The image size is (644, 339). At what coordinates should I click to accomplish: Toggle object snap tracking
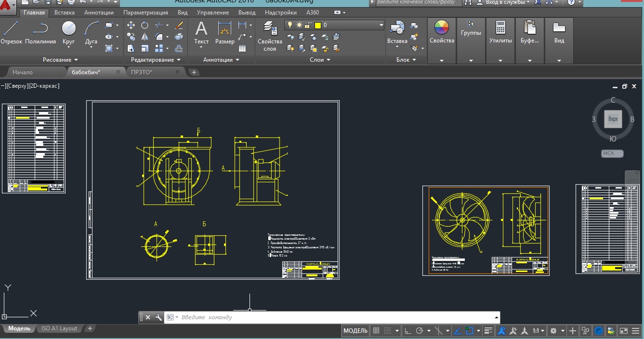458,331
